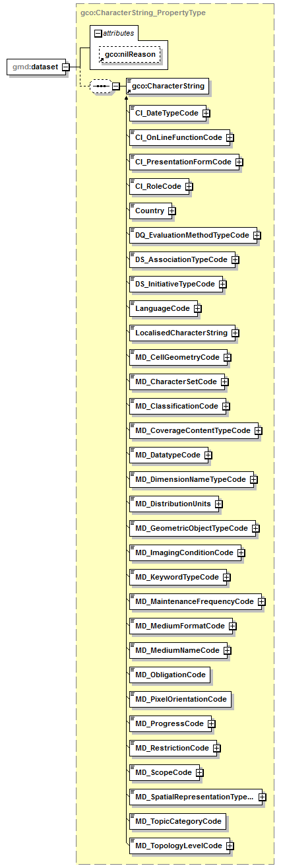Image resolution: width=281 pixels, height=868 pixels.
Task: Expand LocalisedCharacterString element
Action: tap(235, 333)
